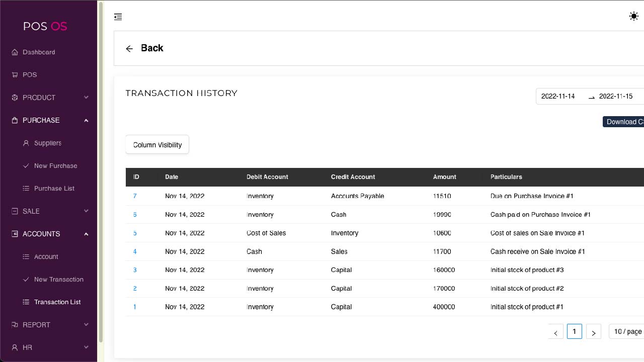The width and height of the screenshot is (644, 362).
Task: Collapse the PURCHASE submenu chevron
Action: (x=86, y=121)
